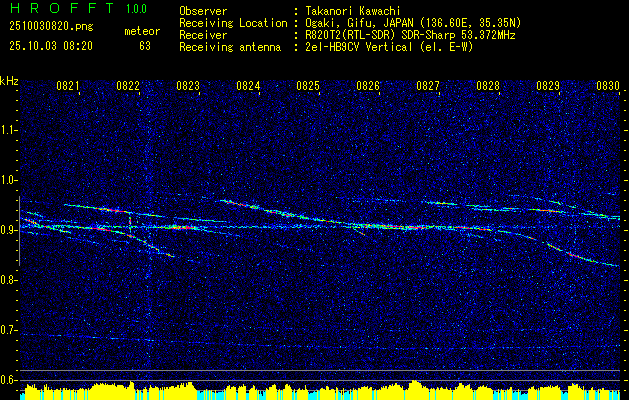Click the 0.6 frequency axis label
Screen dimensions: 629x400
click(8, 380)
